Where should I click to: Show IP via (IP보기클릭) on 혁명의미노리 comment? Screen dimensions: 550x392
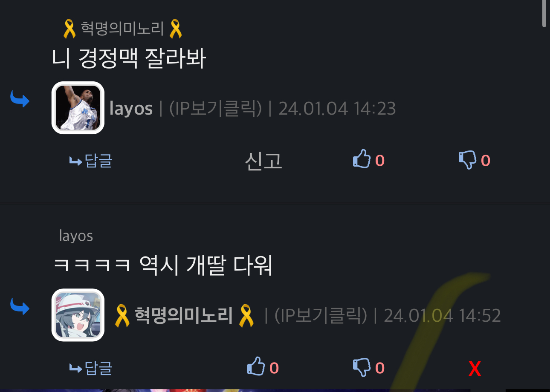pyautogui.click(x=321, y=316)
